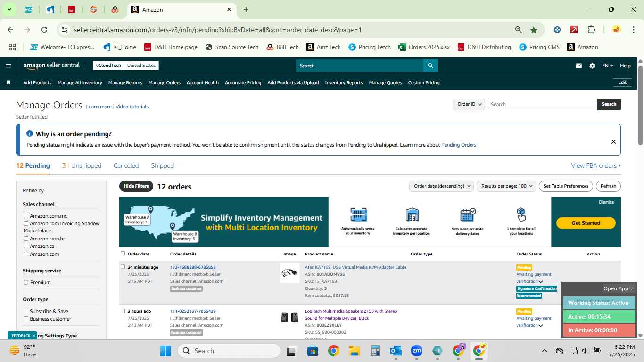Viewport: 644px width, 362px height.
Task: Click the page vertical scrollbar
Action: [x=640, y=105]
